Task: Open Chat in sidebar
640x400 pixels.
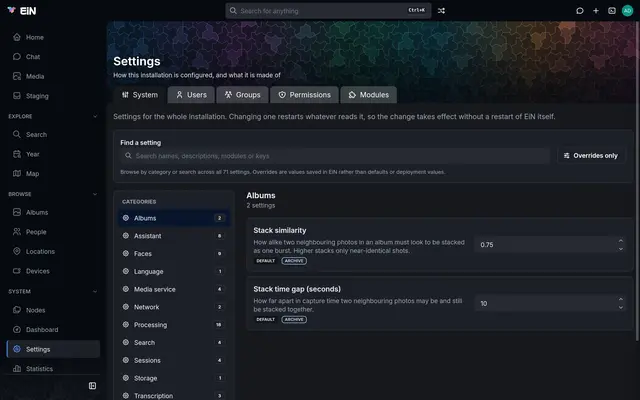Action: pos(53,57)
